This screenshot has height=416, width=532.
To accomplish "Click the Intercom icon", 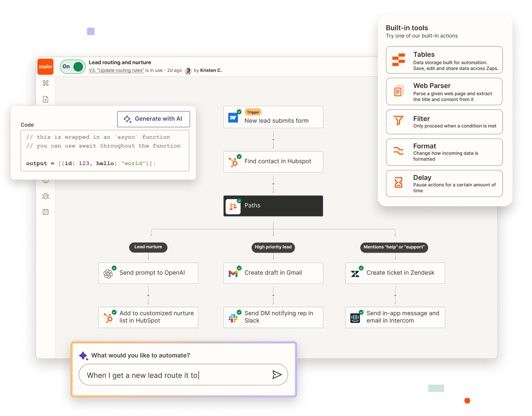I will [x=355, y=317].
